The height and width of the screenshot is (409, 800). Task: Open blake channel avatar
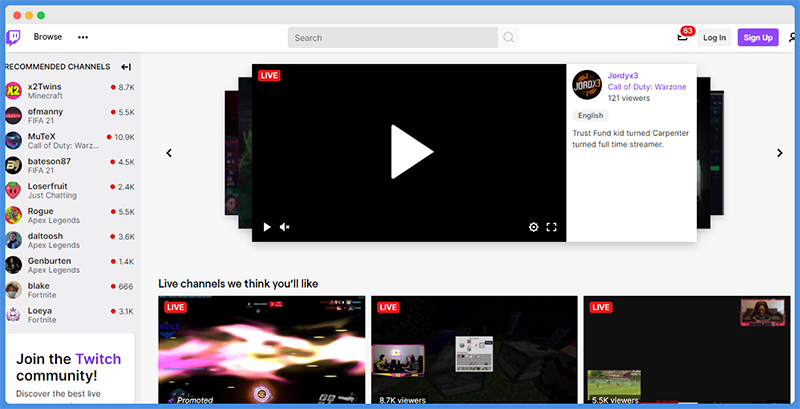point(14,290)
